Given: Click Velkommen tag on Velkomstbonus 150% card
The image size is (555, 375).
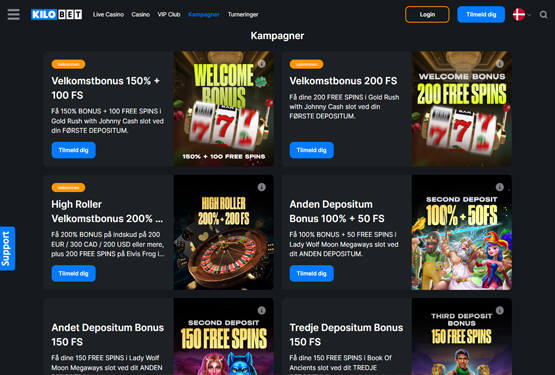Looking at the screenshot, I should [x=68, y=64].
